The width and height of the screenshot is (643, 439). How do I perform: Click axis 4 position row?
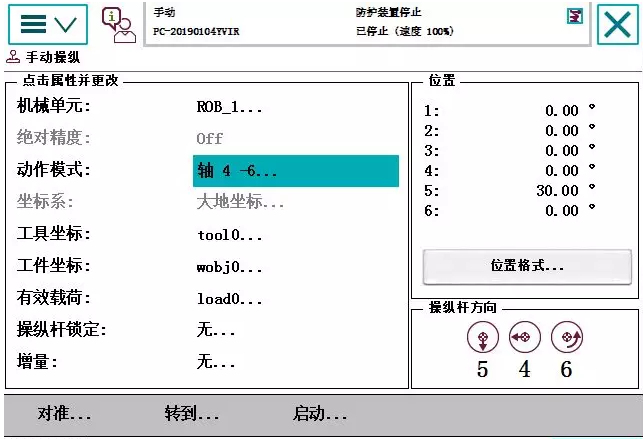click(510, 171)
